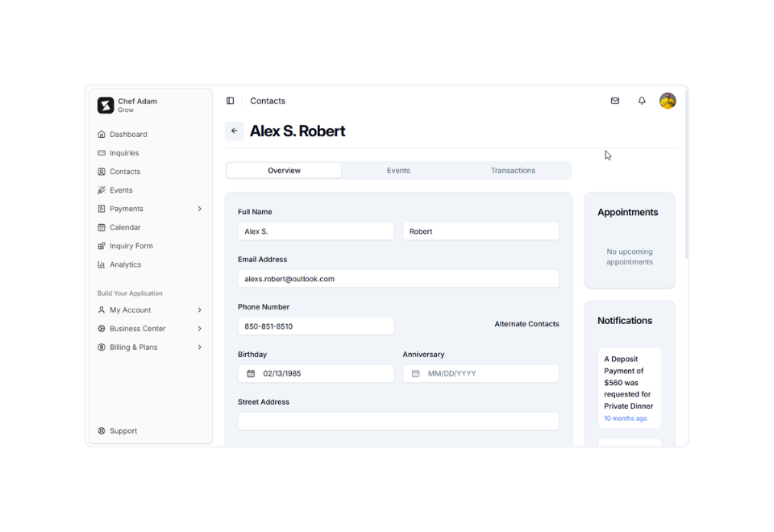Switch to the Transactions tab

513,171
